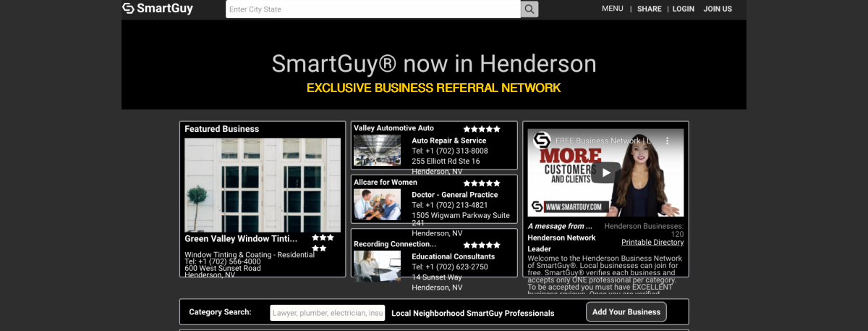Select SHARE in the top navigation

click(x=649, y=9)
